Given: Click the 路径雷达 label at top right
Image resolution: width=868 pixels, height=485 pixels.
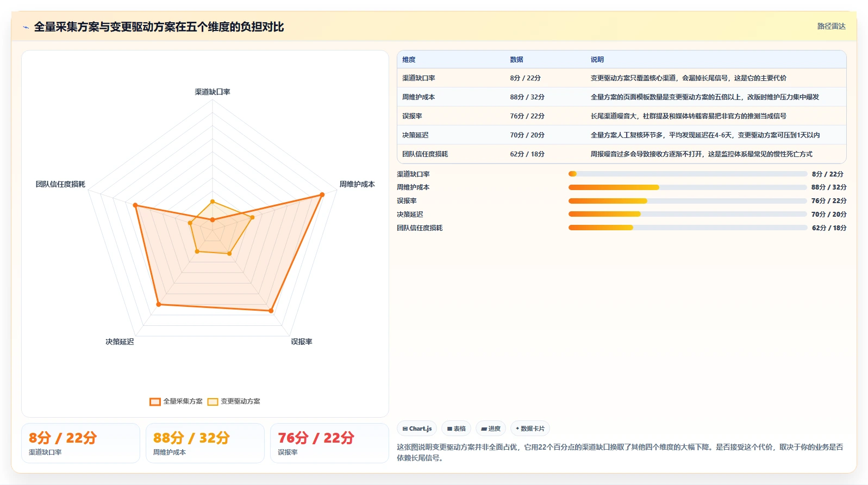Looking at the screenshot, I should [831, 26].
